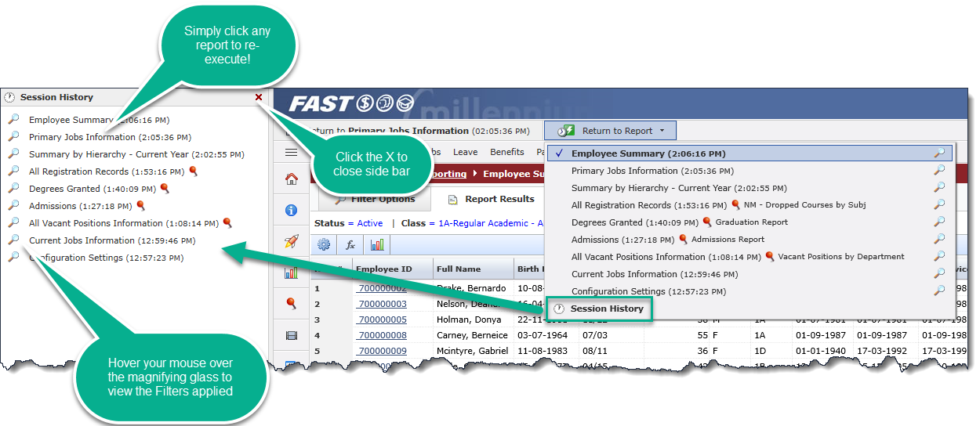Image resolution: width=980 pixels, height=426 pixels.
Task: Switch to the Filter Options tab
Action: pos(374,199)
